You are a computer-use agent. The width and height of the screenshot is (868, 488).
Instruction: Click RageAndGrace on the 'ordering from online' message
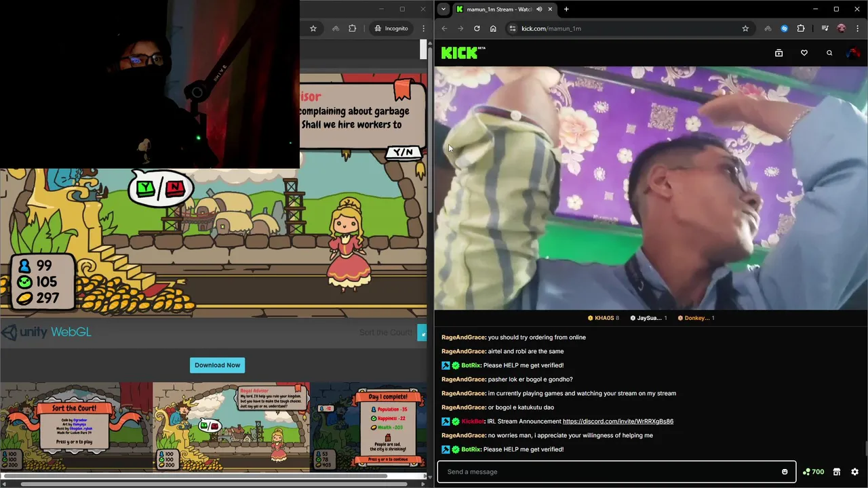463,338
